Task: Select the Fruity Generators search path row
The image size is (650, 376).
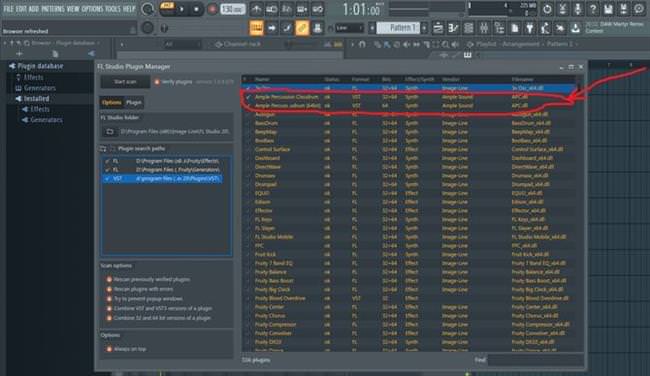Action: pos(162,170)
